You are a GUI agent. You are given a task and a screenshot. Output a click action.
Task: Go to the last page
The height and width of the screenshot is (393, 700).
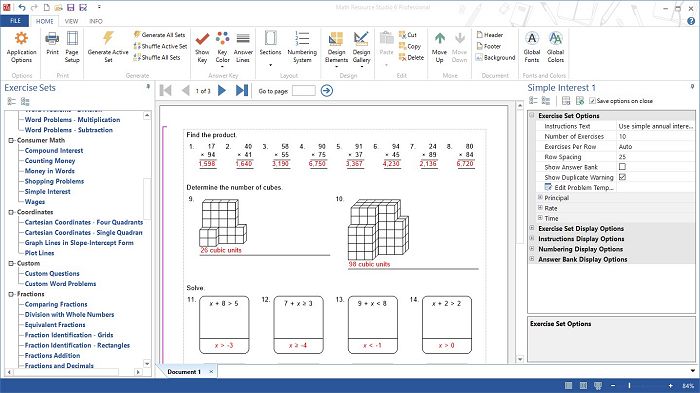[x=242, y=91]
